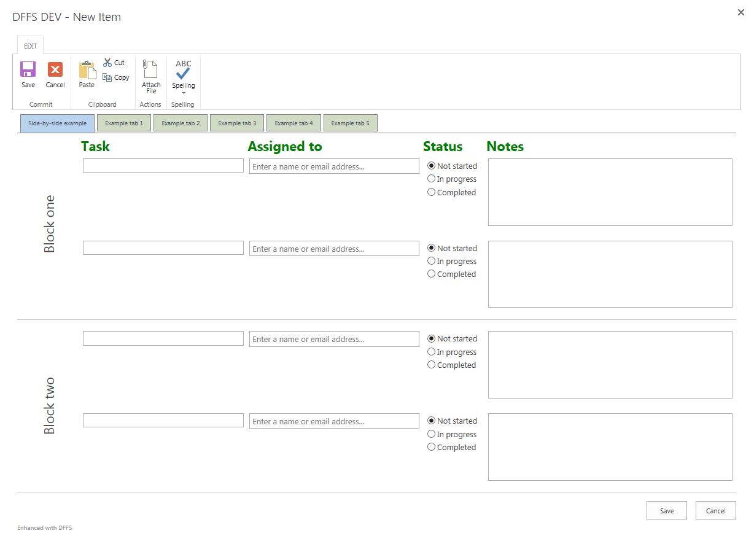
Task: Click the Notes box for Block two second task
Action: point(610,446)
